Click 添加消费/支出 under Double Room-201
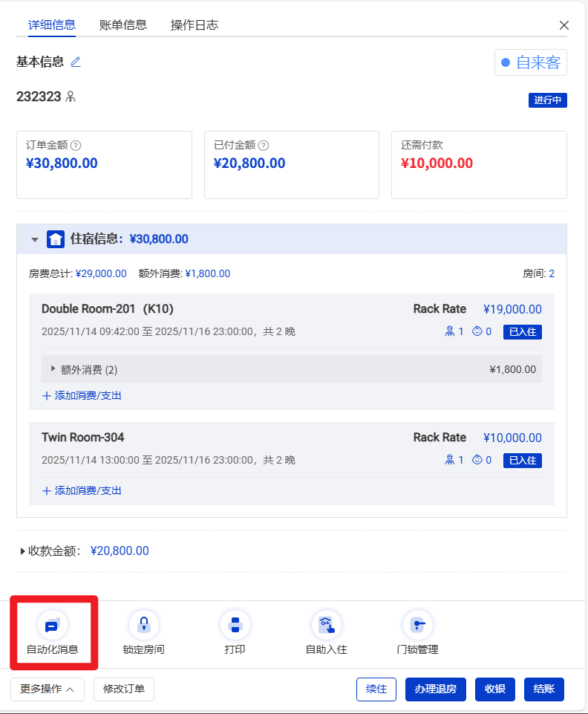The image size is (588, 714). point(82,395)
